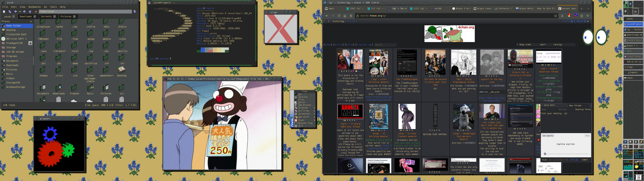Toggle the Quick Reply persistent checkbox

tap(543, 105)
